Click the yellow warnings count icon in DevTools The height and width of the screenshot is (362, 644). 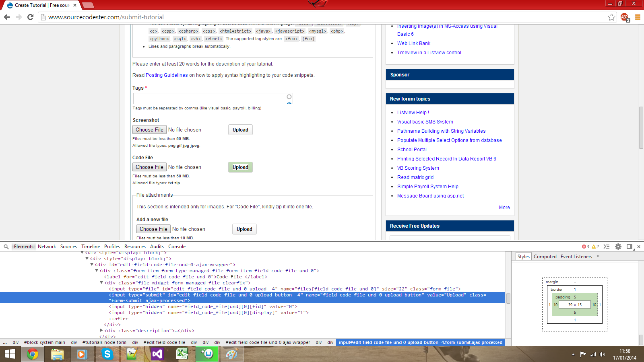(595, 247)
